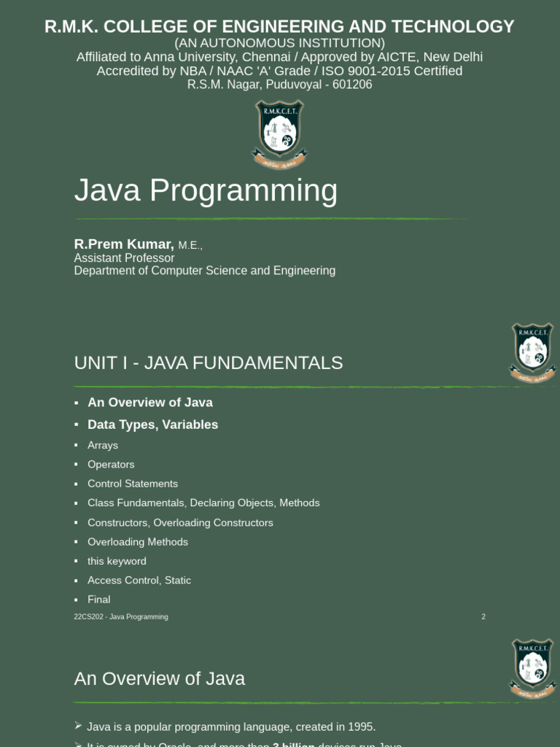Click the 'UNIT I - JAVA FUNDAMENTALS' heading
Image resolution: width=560 pixels, height=747 pixels.
(209, 363)
